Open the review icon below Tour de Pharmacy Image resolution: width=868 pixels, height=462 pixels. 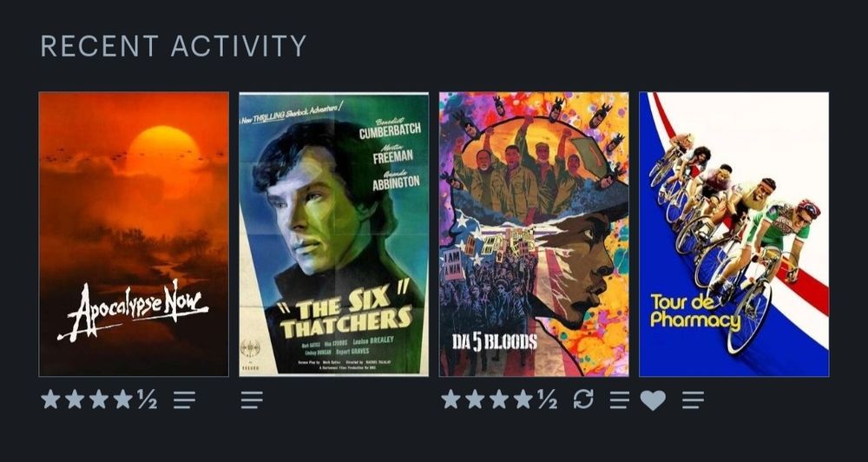click(x=693, y=399)
